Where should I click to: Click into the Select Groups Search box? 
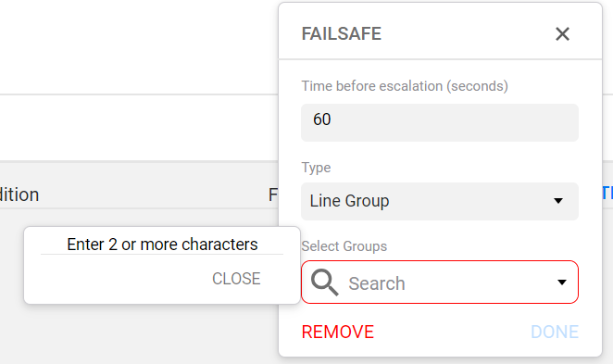tap(440, 282)
